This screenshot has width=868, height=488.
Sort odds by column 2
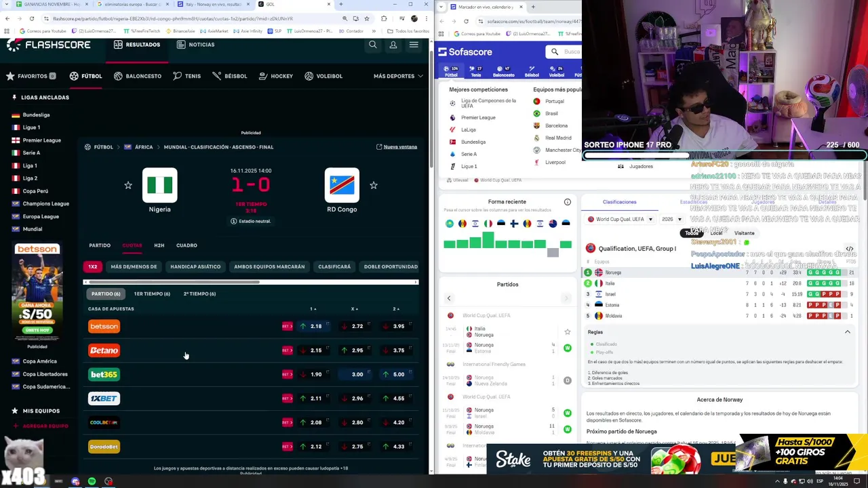[x=396, y=309]
